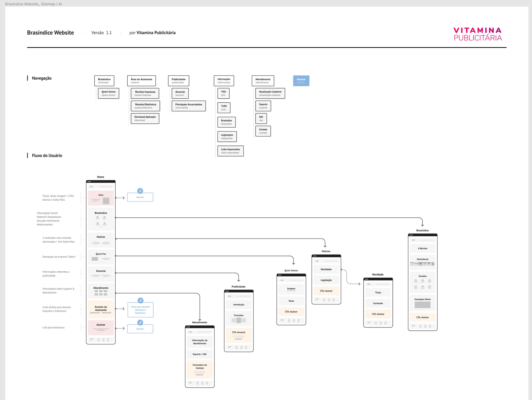Click Introdução block in Publicidade wireframe
Viewport: 532px width, 400px height.
coord(239,304)
